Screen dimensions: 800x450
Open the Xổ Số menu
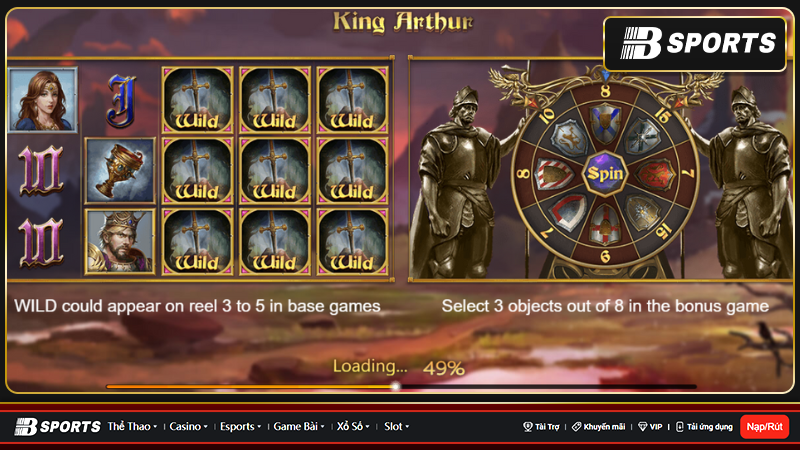tap(353, 427)
